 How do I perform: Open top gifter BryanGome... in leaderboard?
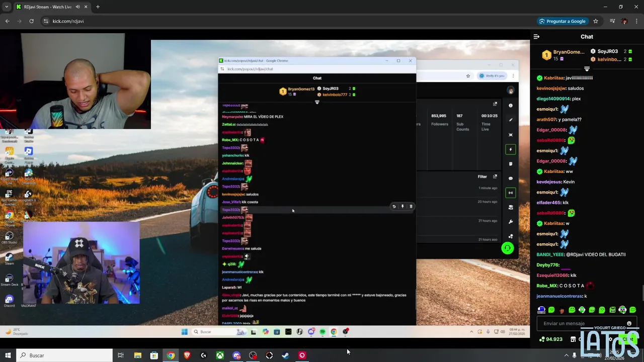[562, 55]
